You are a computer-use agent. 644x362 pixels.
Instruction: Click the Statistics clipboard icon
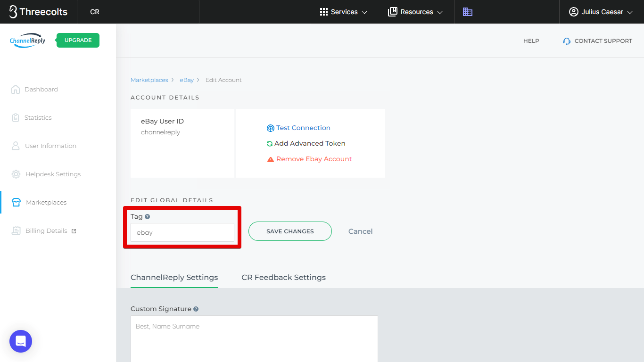(x=16, y=117)
